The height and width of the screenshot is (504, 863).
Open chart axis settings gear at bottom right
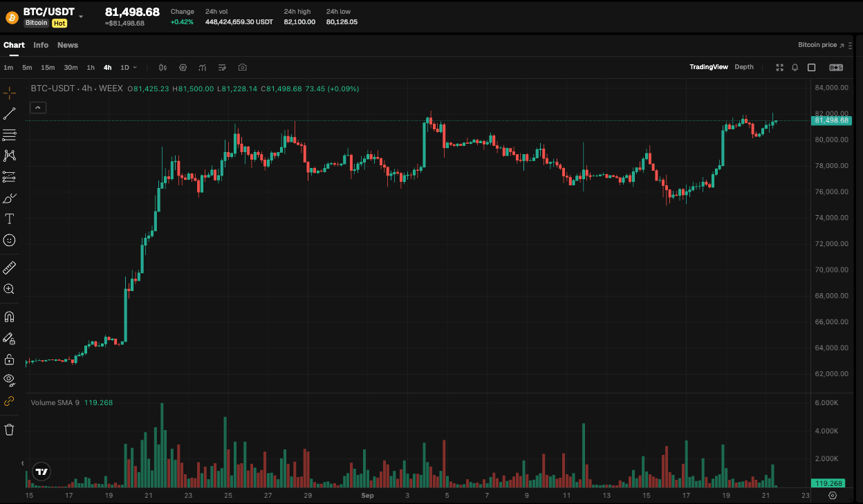tap(833, 495)
